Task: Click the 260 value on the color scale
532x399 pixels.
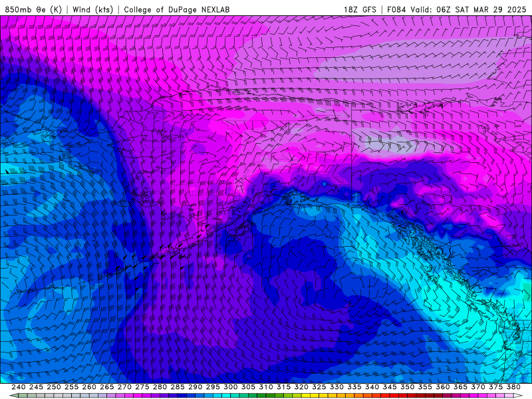Action: click(x=89, y=387)
